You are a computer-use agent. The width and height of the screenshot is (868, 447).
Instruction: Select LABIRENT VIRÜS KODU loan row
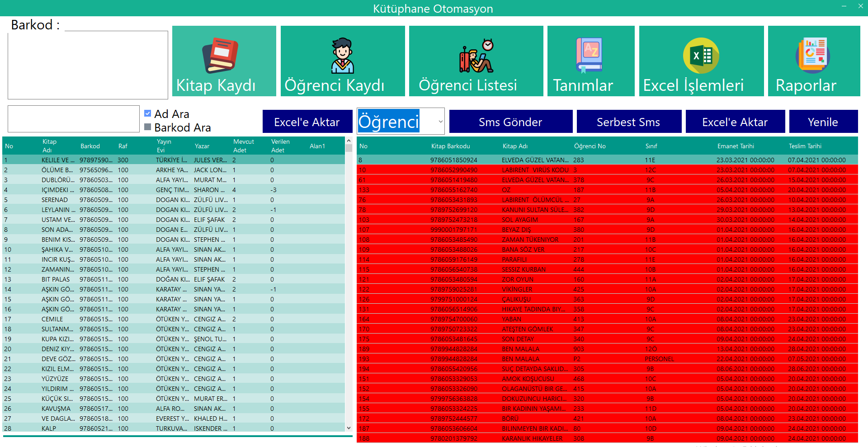tap(607, 170)
